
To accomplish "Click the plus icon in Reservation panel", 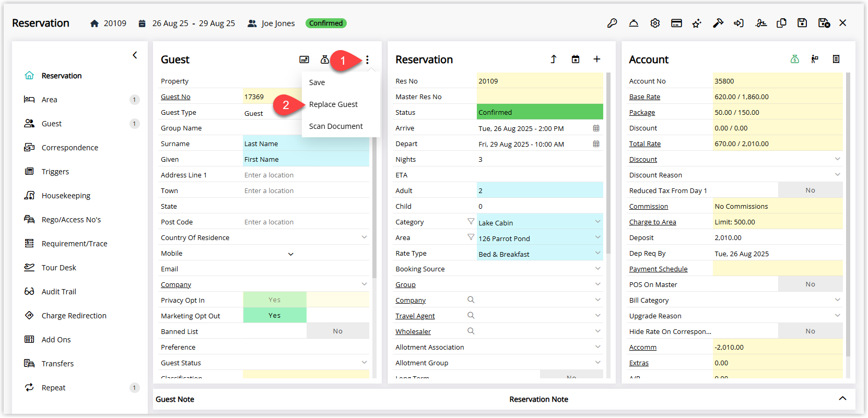I will pos(596,59).
